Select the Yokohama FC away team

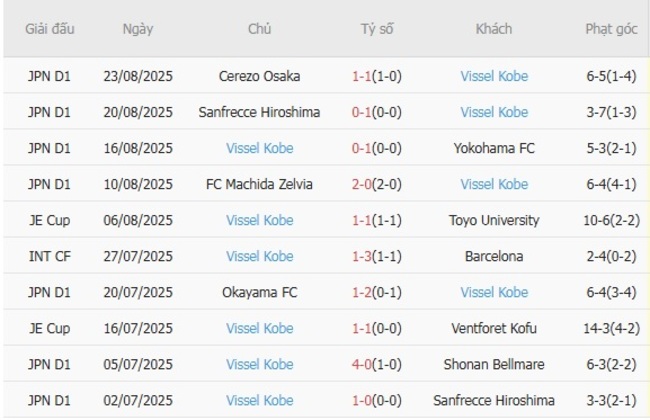[x=494, y=148]
